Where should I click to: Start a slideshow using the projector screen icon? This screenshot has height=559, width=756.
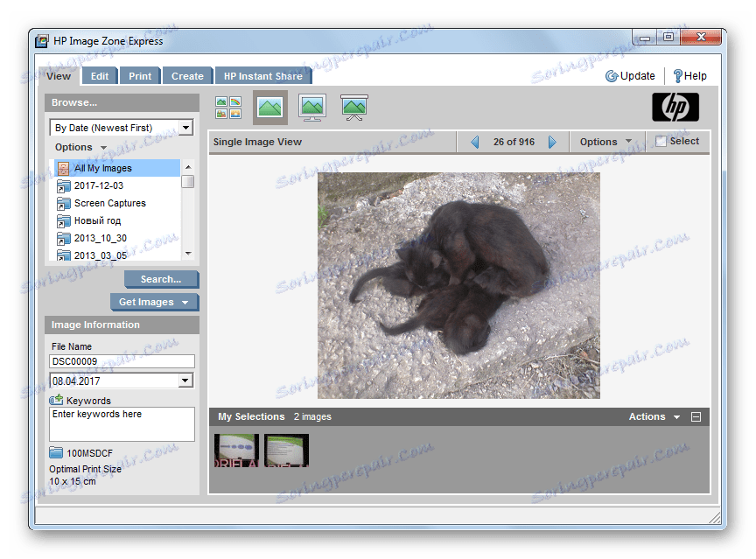pyautogui.click(x=353, y=107)
